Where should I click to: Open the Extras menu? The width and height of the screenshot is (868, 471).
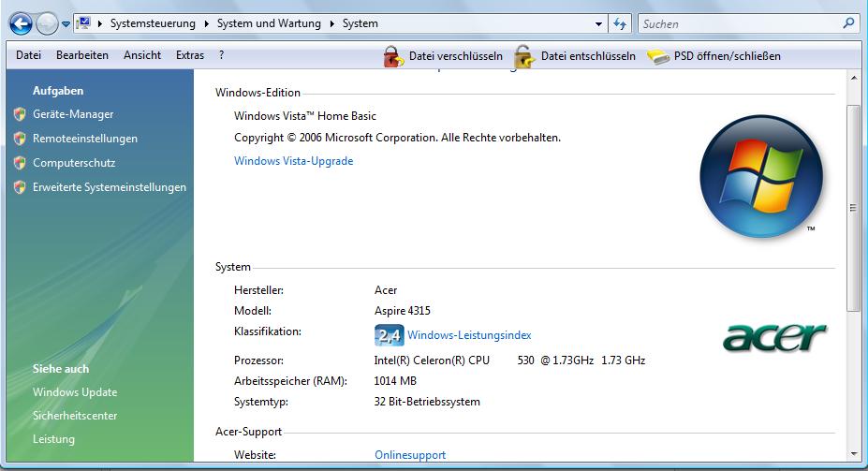click(190, 55)
